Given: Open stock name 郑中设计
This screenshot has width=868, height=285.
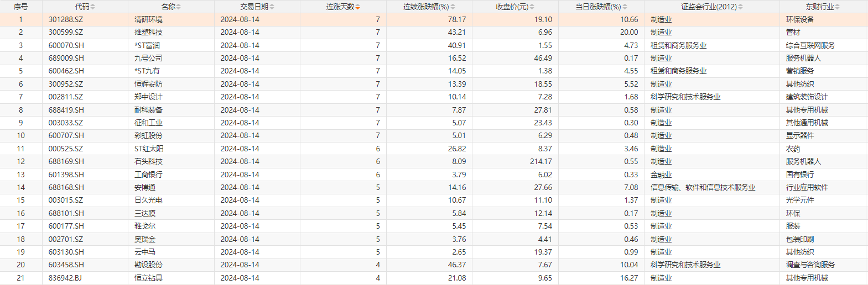Looking at the screenshot, I should [148, 97].
